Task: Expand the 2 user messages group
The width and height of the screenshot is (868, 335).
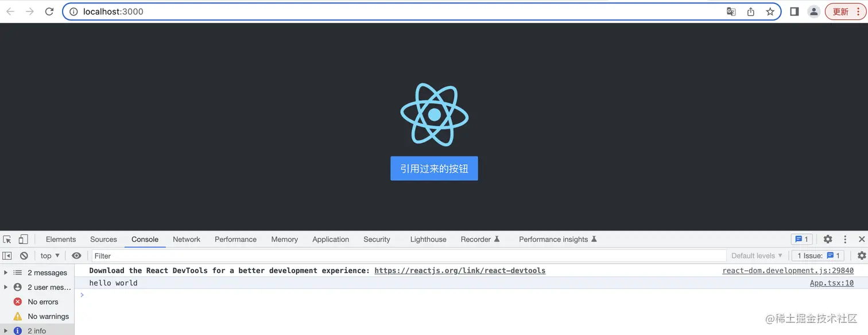Action: pyautogui.click(x=6, y=287)
